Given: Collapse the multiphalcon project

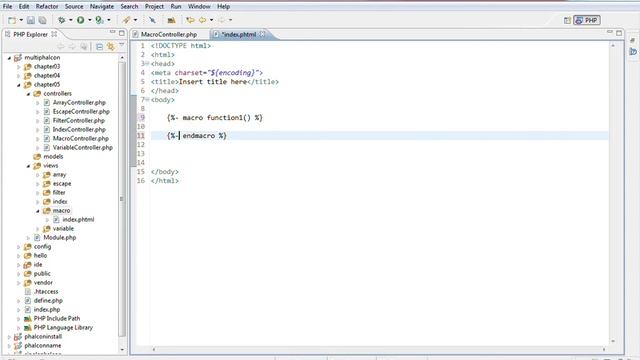Looking at the screenshot, I should coord(9,58).
